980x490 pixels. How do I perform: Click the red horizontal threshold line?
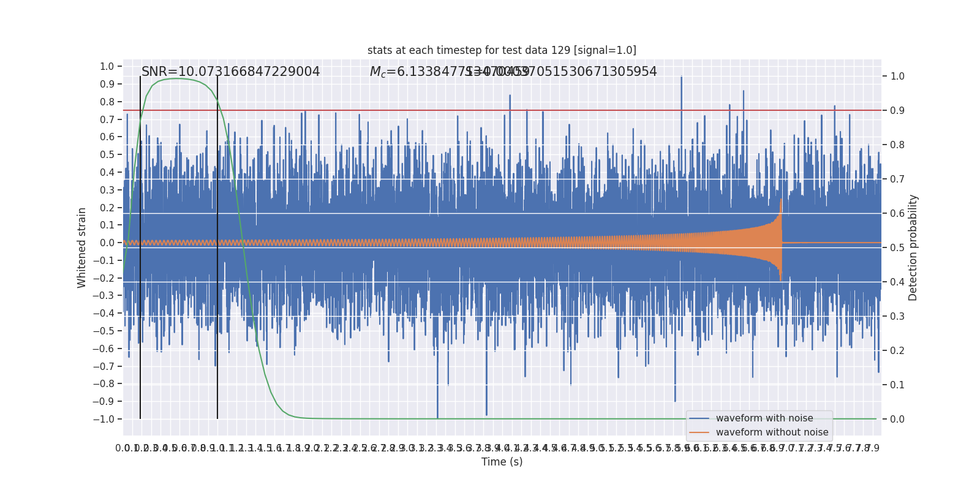pyautogui.click(x=502, y=110)
